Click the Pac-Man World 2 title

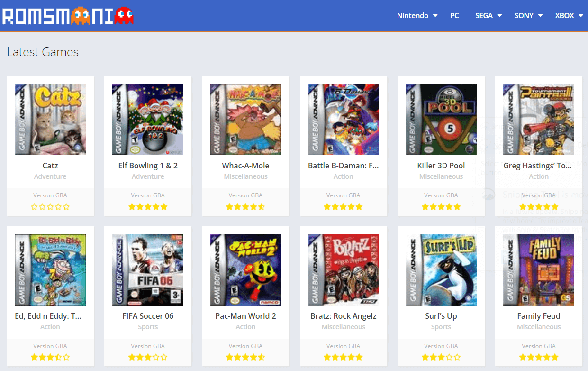tap(245, 316)
